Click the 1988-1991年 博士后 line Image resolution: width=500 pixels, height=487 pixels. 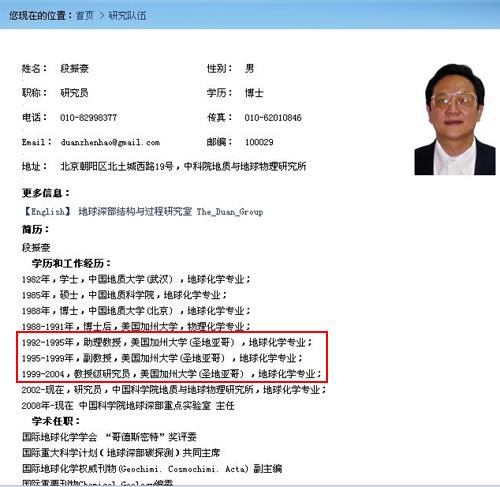(136, 326)
